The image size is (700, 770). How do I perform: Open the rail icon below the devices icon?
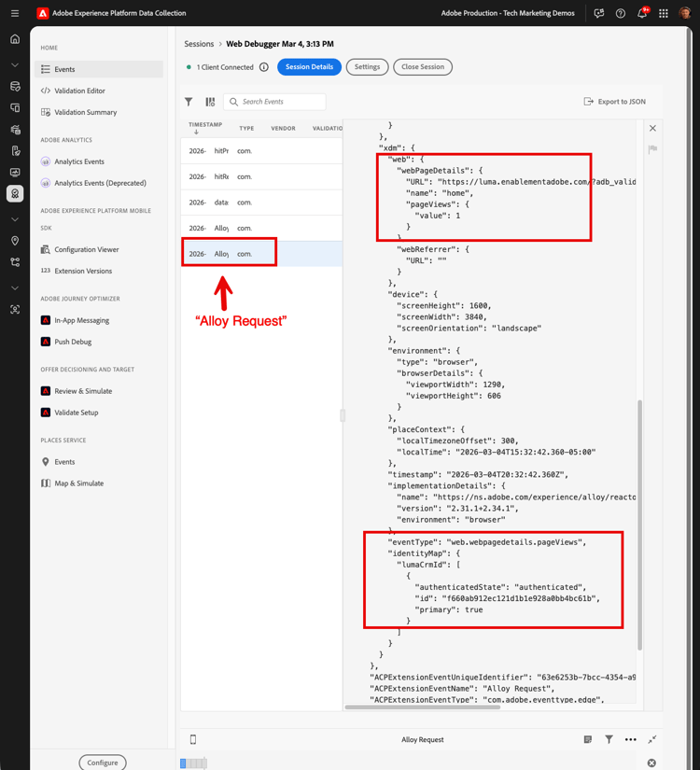click(x=15, y=129)
